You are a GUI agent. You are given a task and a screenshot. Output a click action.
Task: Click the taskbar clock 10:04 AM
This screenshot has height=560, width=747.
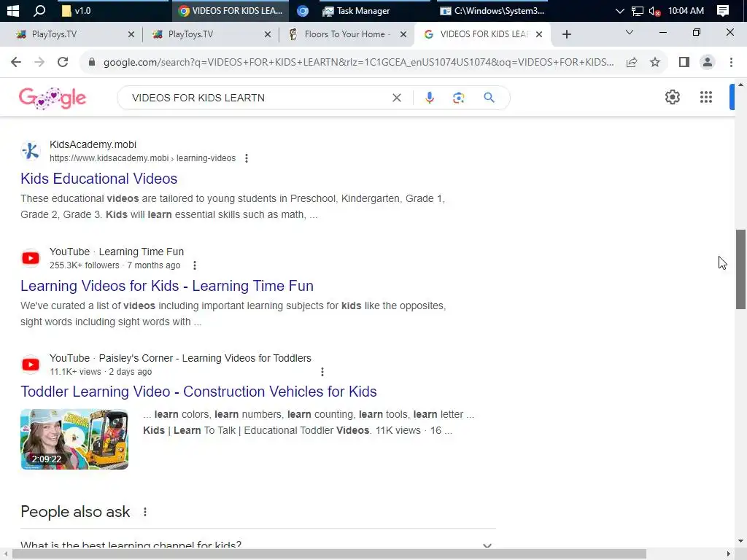686,10
